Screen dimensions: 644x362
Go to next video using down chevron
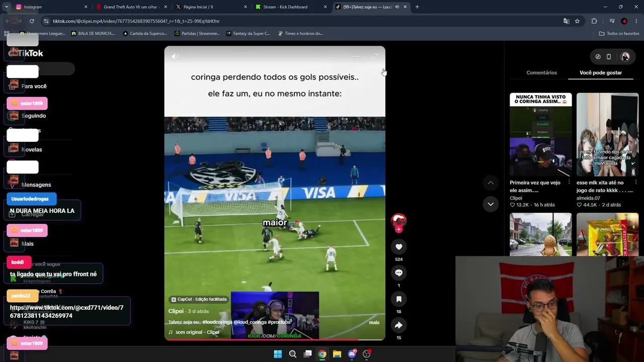click(491, 204)
